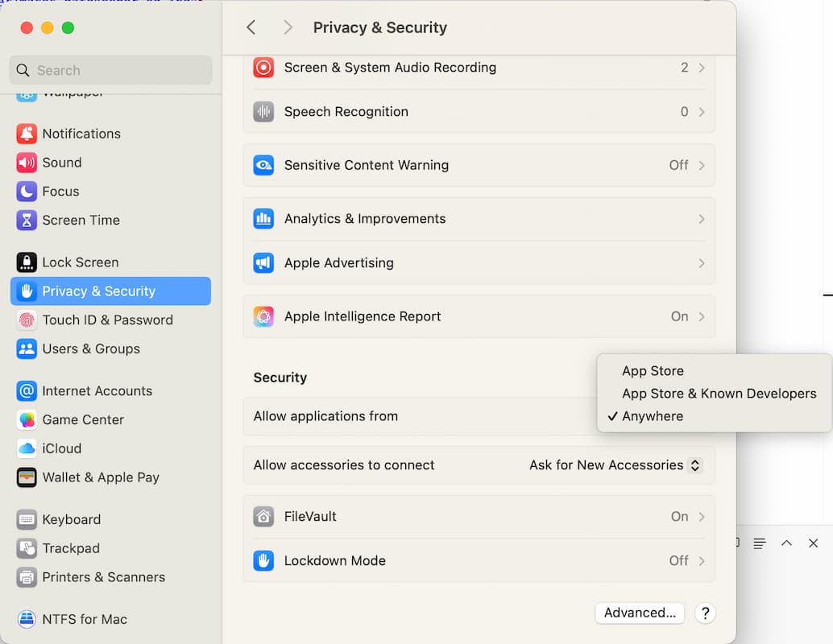
Task: Open Touch ID & Password in sidebar
Action: point(107,320)
